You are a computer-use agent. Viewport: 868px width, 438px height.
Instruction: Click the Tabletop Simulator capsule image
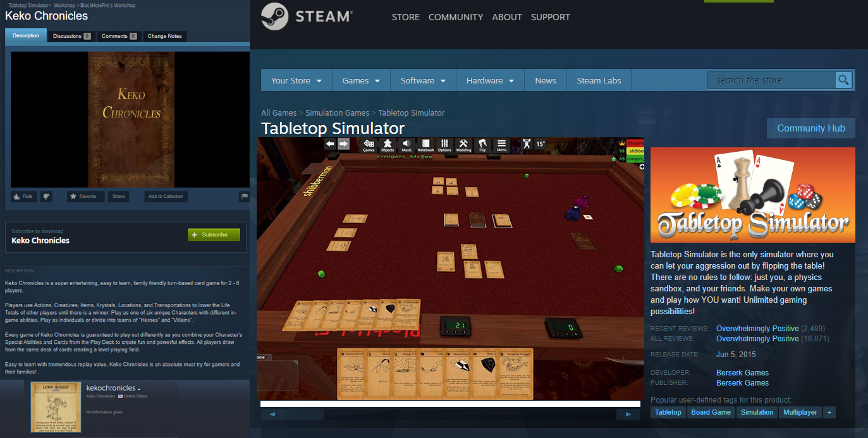click(x=753, y=195)
